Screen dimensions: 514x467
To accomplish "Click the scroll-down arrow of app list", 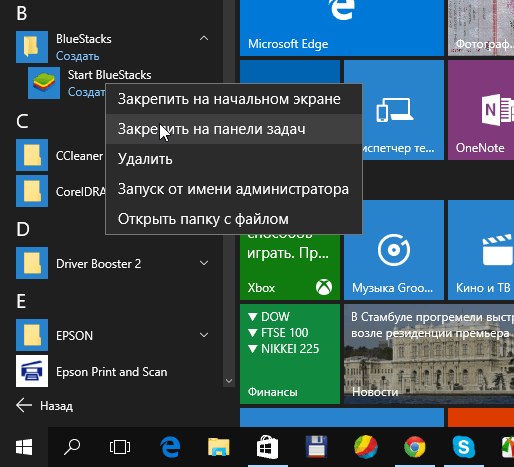I will click(229, 381).
